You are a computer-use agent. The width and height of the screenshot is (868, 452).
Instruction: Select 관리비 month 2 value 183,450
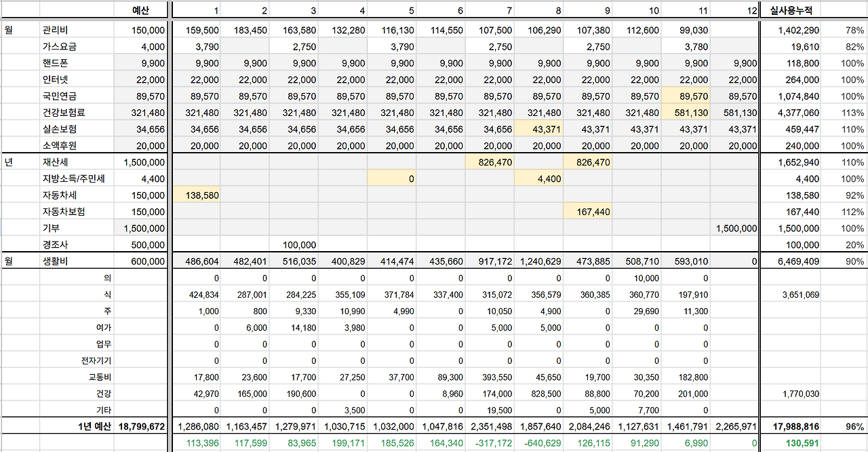point(251,31)
